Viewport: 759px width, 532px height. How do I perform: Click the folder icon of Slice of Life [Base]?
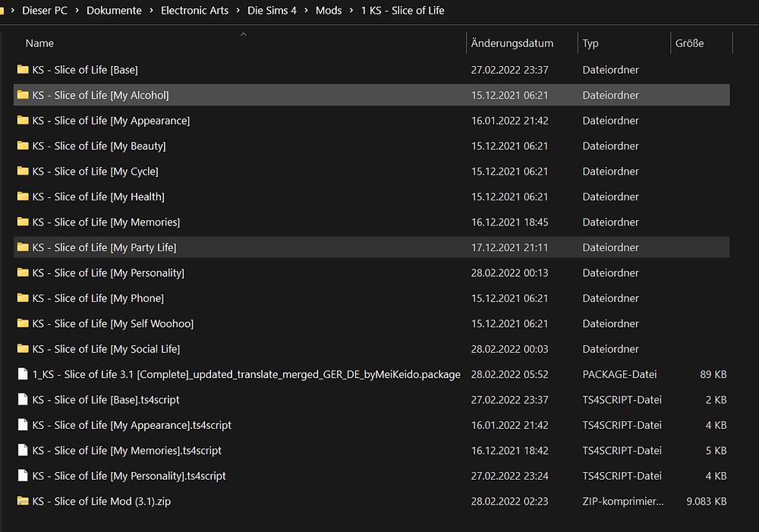23,69
